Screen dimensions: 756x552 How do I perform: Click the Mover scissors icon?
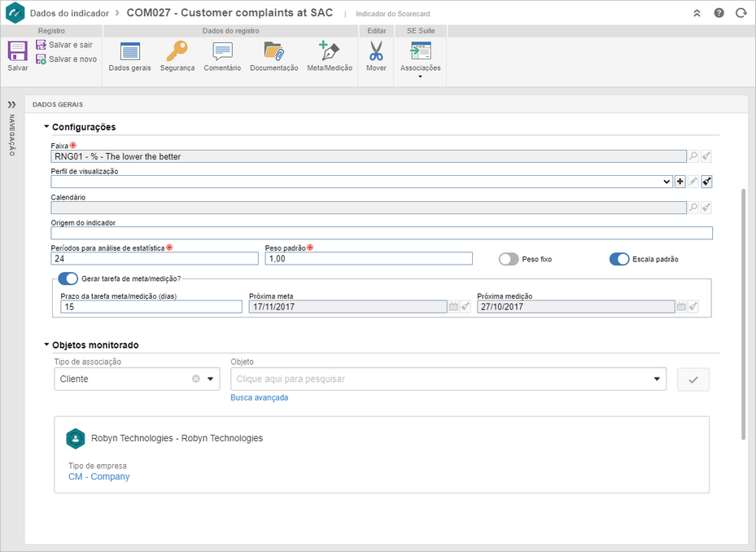[x=376, y=50]
